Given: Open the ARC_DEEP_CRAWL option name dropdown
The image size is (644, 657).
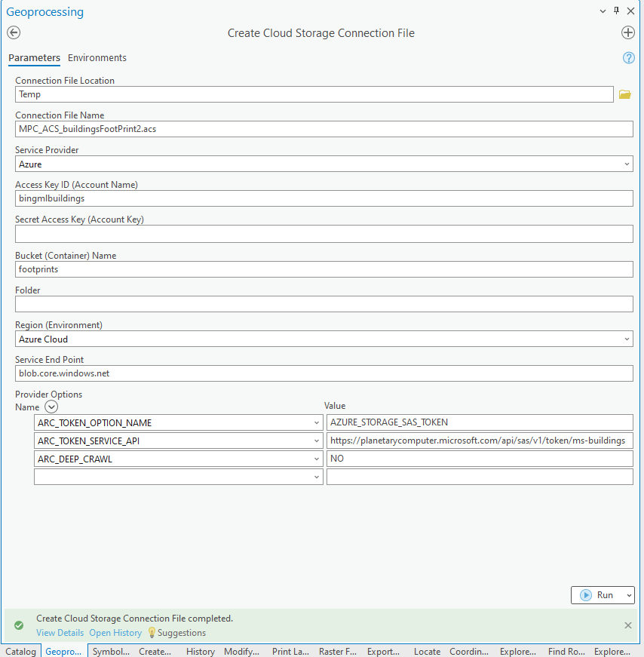Looking at the screenshot, I should coord(317,458).
